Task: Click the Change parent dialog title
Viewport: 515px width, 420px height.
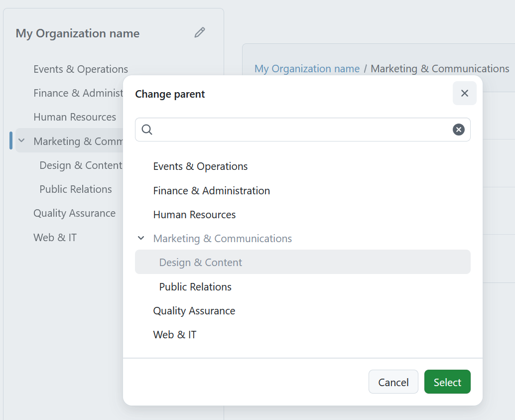Action: click(170, 94)
